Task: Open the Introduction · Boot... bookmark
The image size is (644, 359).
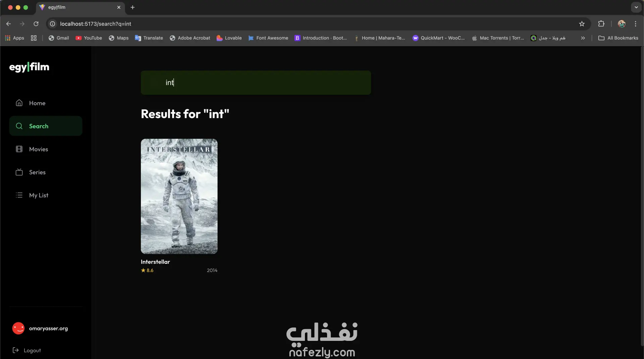Action: click(321, 38)
